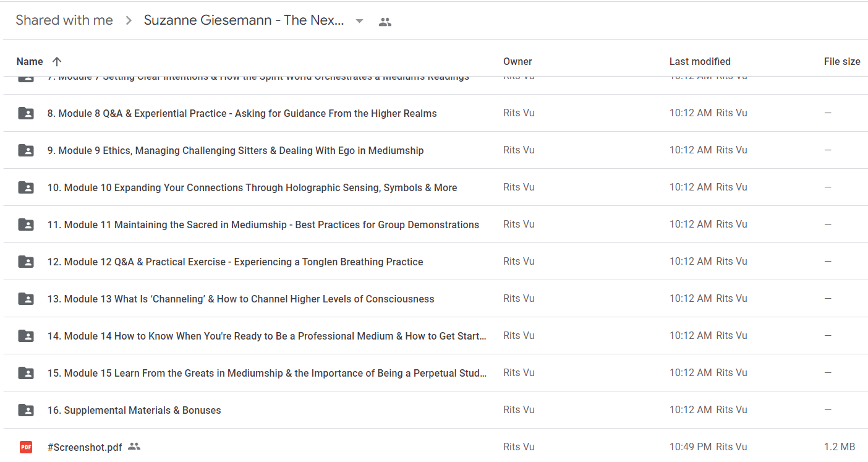868x462 pixels.
Task: Click the Module 10 shared folder icon
Action: pos(26,187)
